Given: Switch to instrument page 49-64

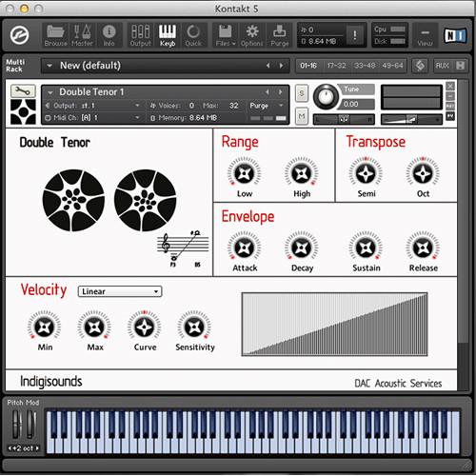Looking at the screenshot, I should click(392, 66).
